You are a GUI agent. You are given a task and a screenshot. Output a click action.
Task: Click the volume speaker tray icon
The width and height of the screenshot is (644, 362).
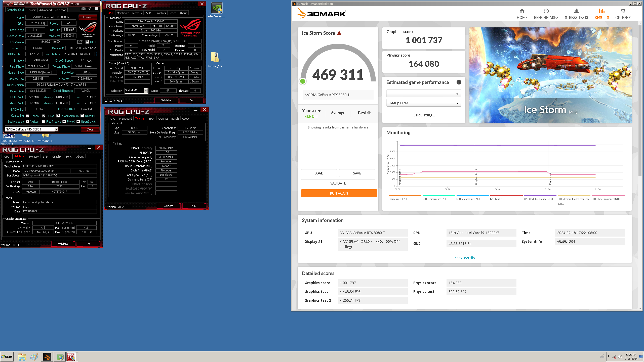(x=620, y=357)
